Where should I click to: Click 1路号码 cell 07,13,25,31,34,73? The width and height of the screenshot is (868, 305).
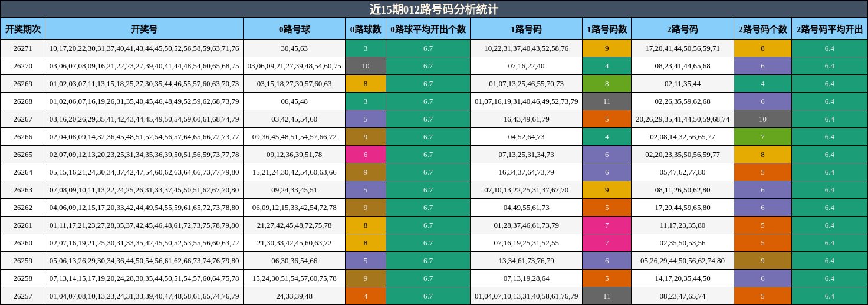pos(527,155)
